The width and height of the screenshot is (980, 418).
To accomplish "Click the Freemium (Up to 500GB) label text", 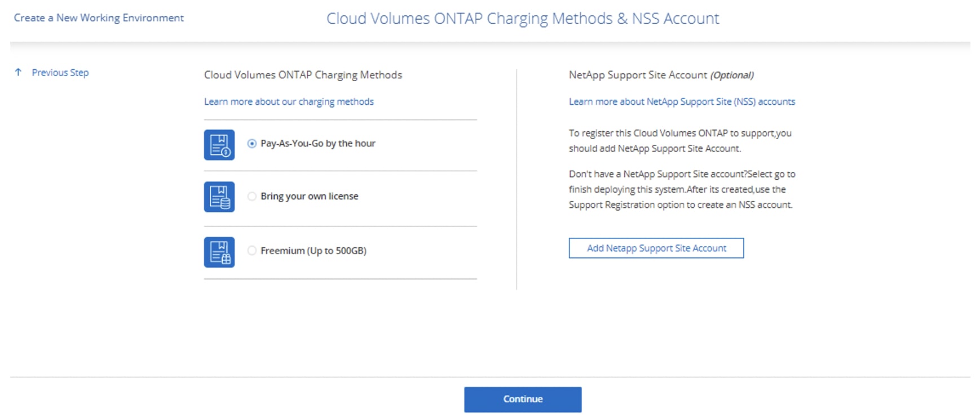I will [x=313, y=251].
